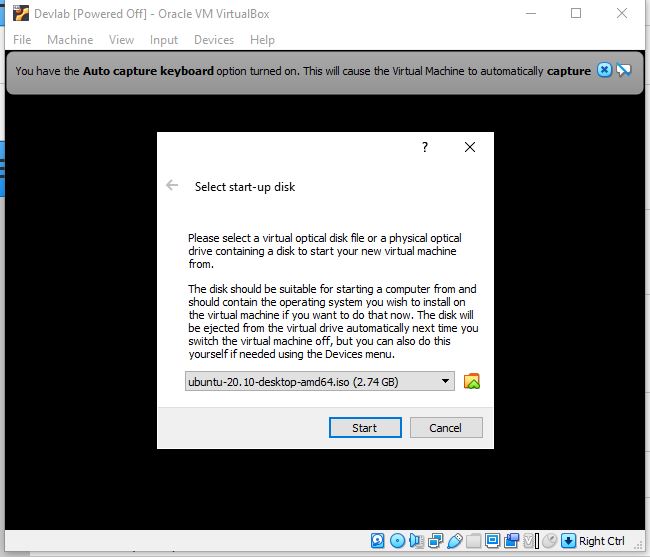Click the dialog help question mark
650x557 pixels.
coord(425,147)
